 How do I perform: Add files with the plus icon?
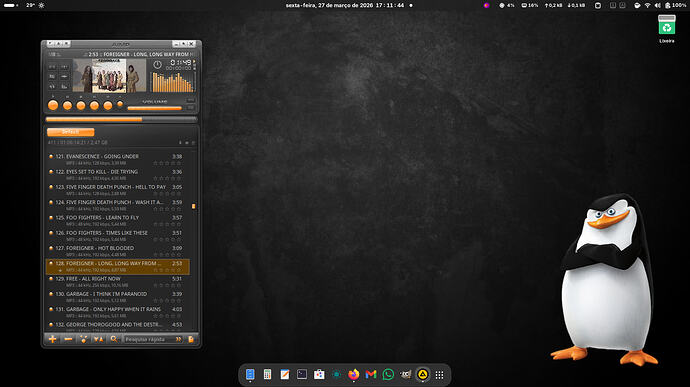tap(52, 339)
